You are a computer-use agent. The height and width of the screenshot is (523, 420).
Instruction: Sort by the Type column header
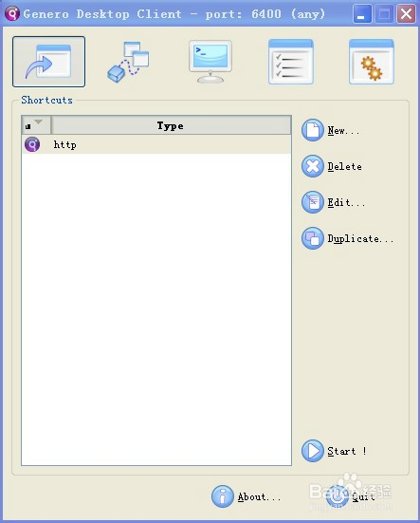click(171, 125)
